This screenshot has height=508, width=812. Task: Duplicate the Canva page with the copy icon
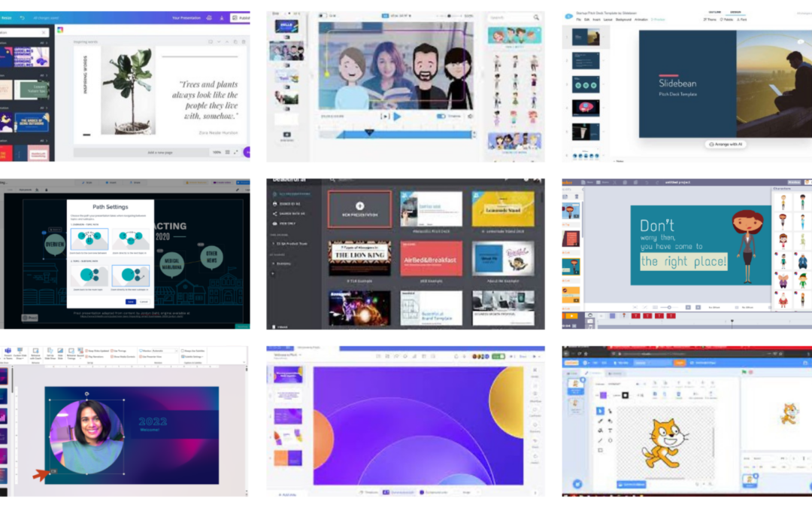[235, 41]
